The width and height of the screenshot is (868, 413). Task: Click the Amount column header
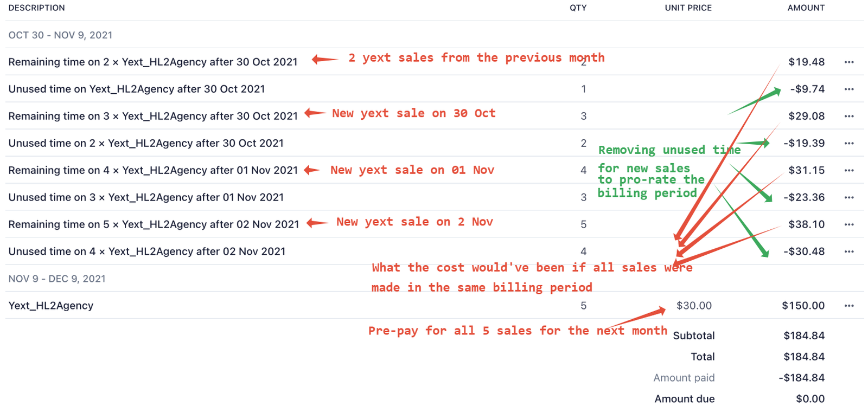pyautogui.click(x=806, y=8)
